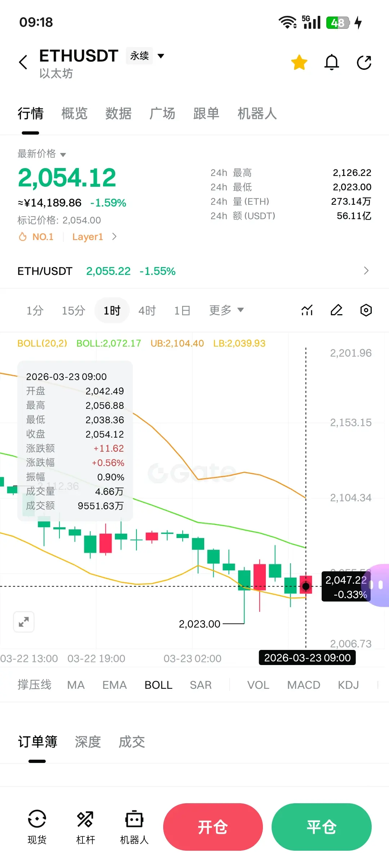Tap the flame NO.1 ranking icon

[23, 237]
